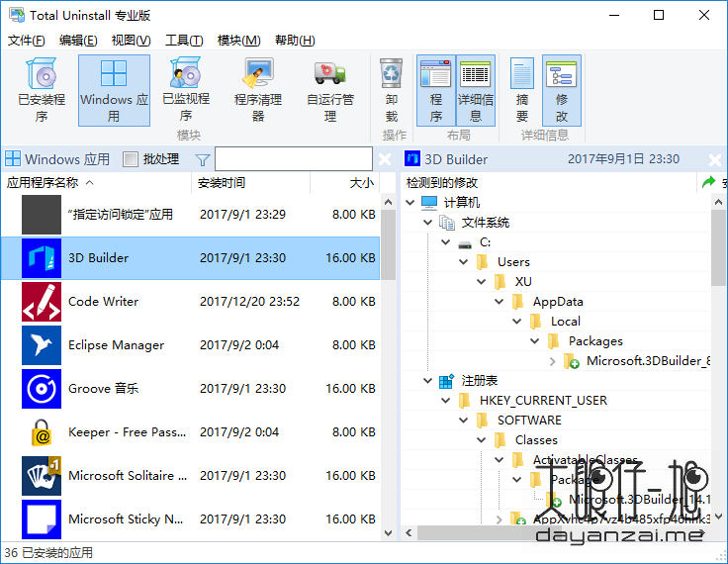Collapse the AppData folder node
This screenshot has width=728, height=564.
(x=500, y=302)
